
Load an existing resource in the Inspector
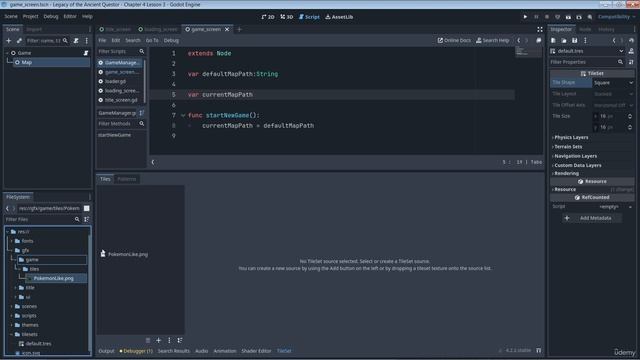[564, 40]
